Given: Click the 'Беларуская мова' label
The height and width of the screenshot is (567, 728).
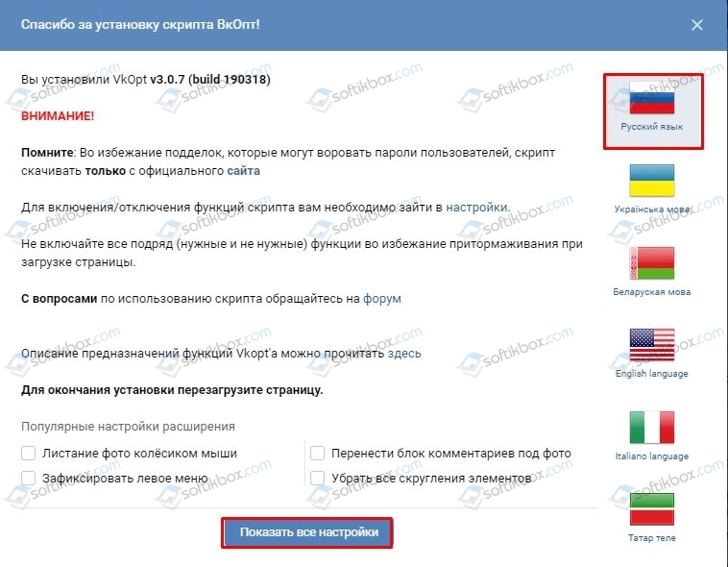Looking at the screenshot, I should (x=651, y=292).
